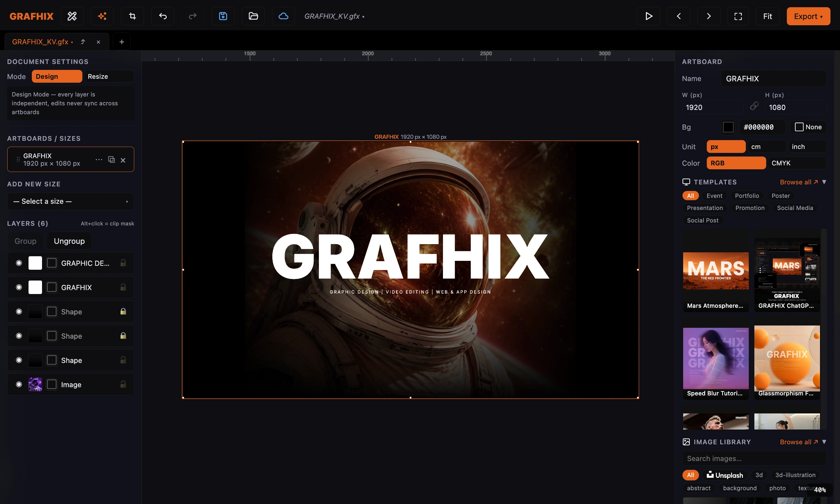The image size is (840, 504).
Task: Enter fullscreen view icon
Action: [739, 16]
